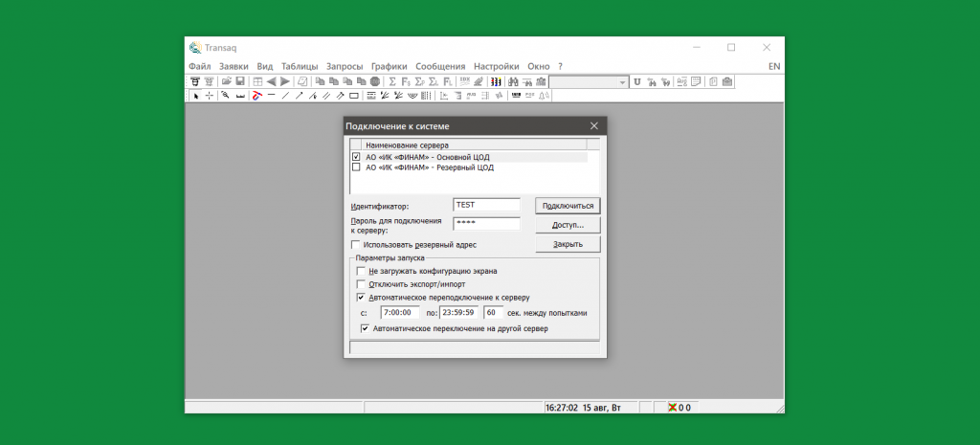Click the F$ toolbar icon
The height and width of the screenshot is (445, 980).
406,82
